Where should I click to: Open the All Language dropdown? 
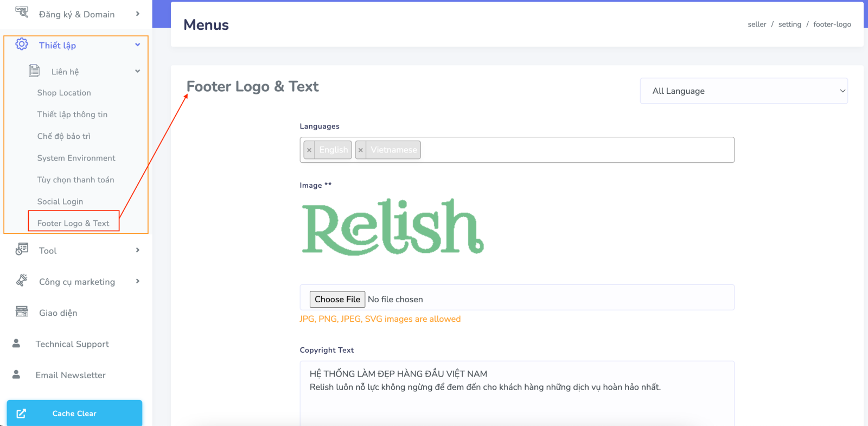coord(743,91)
